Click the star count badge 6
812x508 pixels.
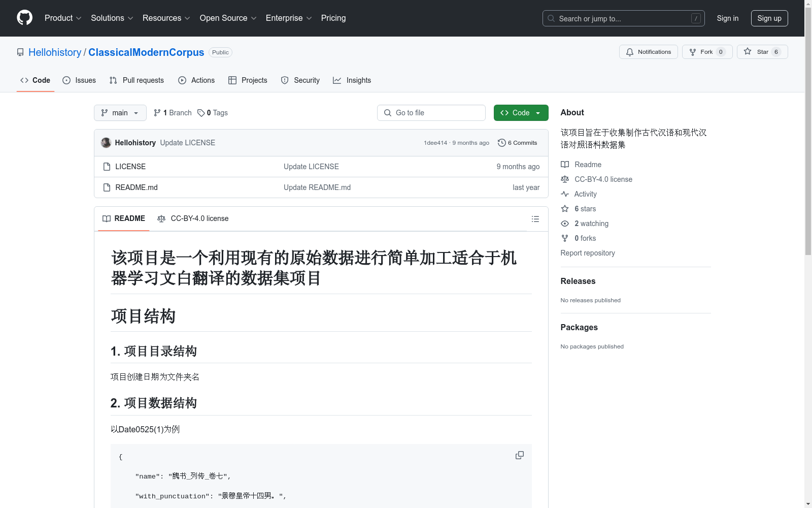[776, 52]
